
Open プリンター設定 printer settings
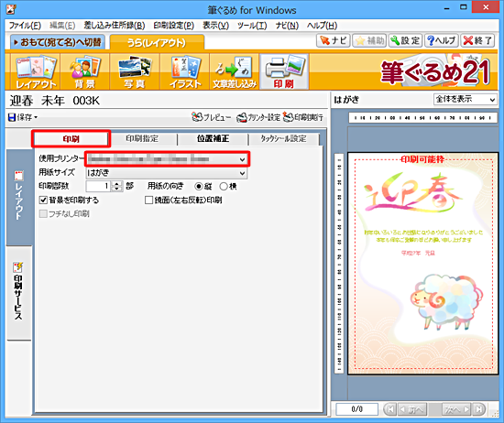click(x=258, y=117)
